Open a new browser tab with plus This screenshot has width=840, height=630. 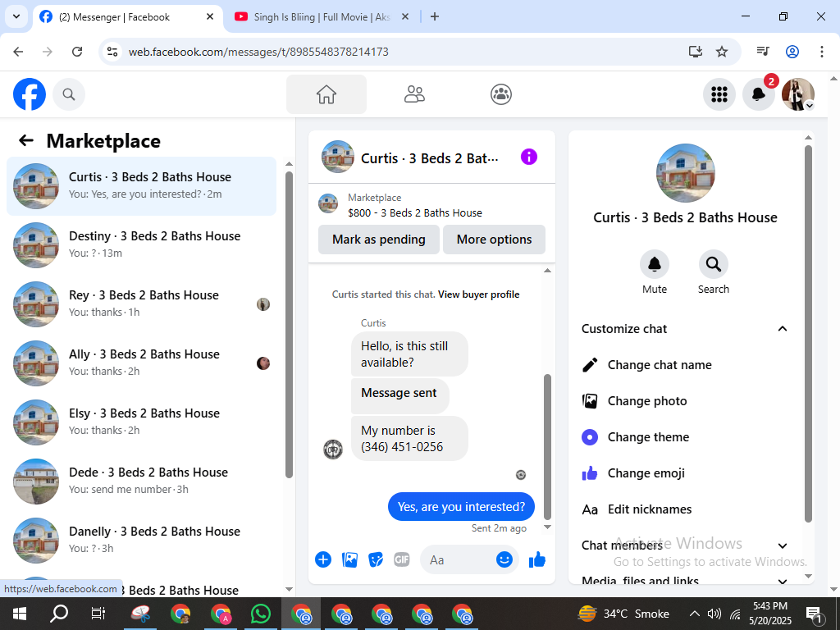click(x=435, y=16)
